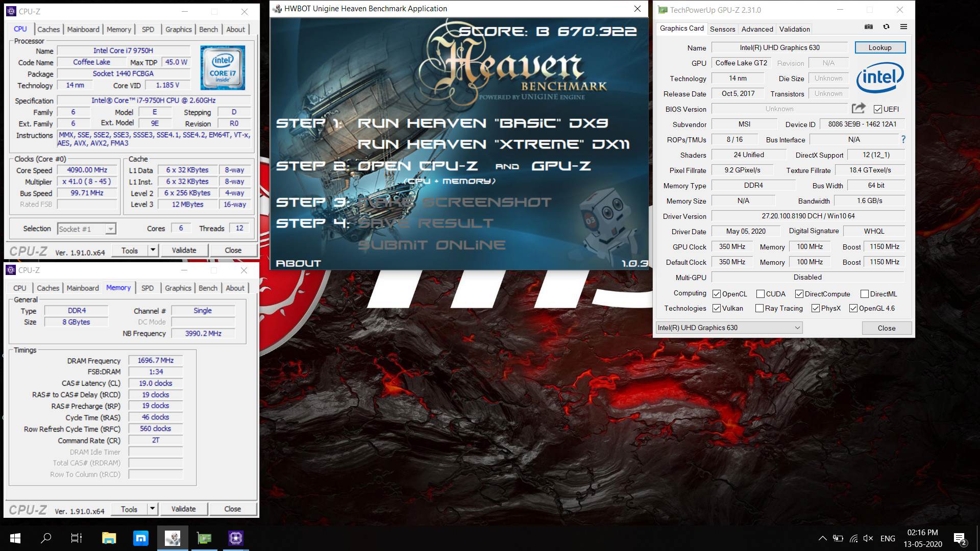Click the GPU Name field in GPU-Z
Viewport: 980px width, 551px height.
click(x=779, y=47)
